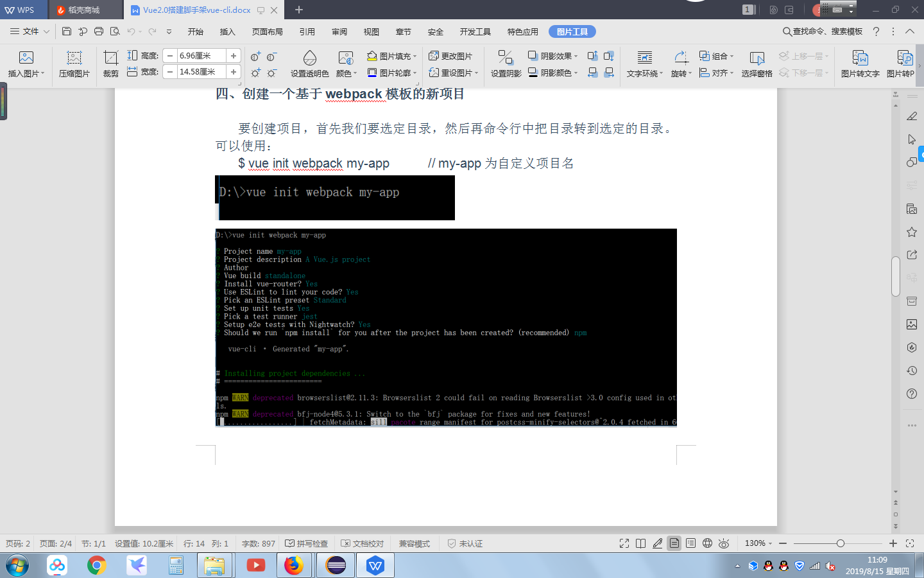Click the history clock icon in right sidebar
Viewport: 924px width, 578px height.
(912, 371)
